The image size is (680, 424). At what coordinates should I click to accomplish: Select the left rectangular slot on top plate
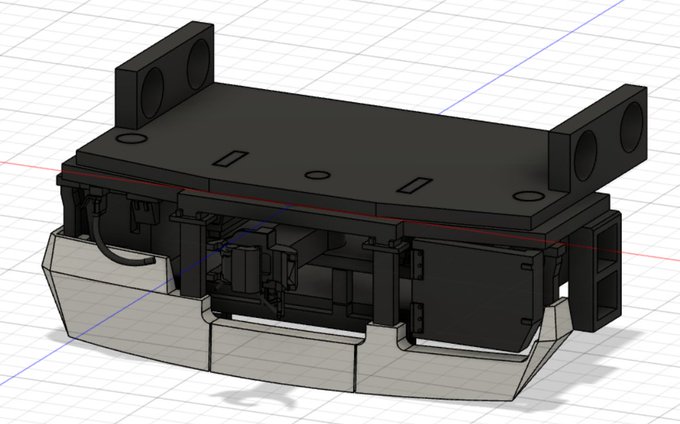[230, 159]
